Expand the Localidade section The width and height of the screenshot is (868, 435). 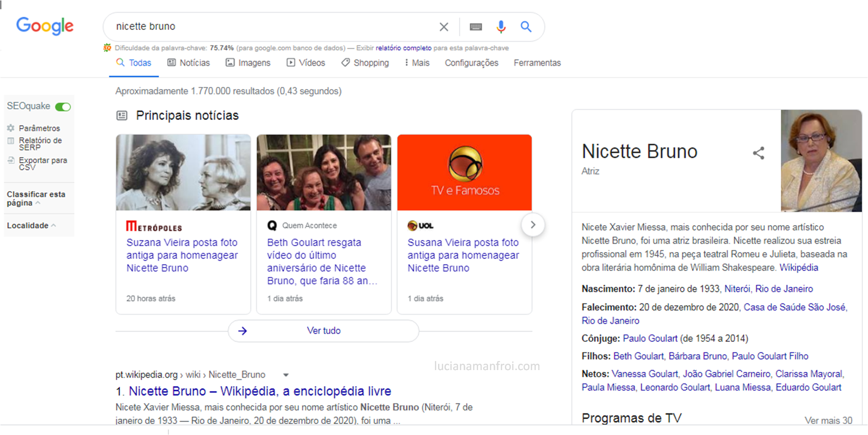tap(31, 225)
